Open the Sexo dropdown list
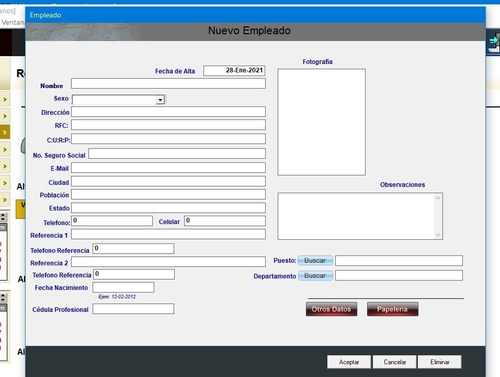Screen dimensions: 500x377 pyautogui.click(x=160, y=100)
